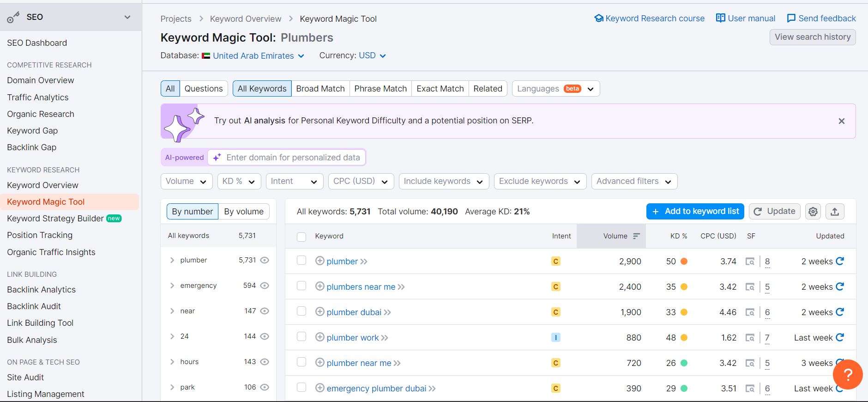Add 'plumber near me' via plus icon

[x=319, y=362]
